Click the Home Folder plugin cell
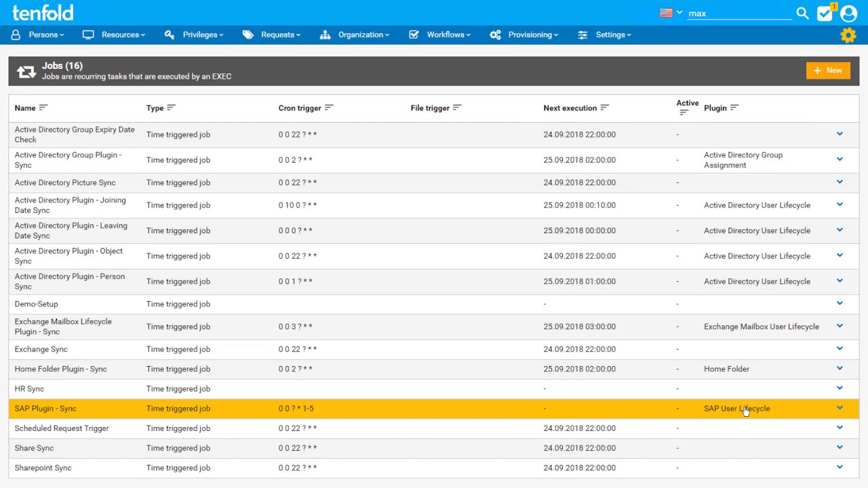Viewport: 868px width, 488px height. click(726, 369)
